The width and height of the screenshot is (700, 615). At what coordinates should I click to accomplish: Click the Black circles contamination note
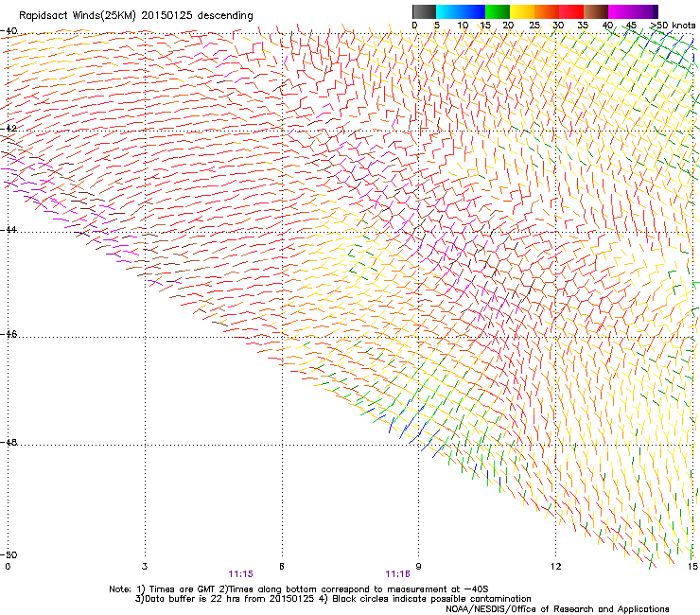pyautogui.click(x=426, y=599)
